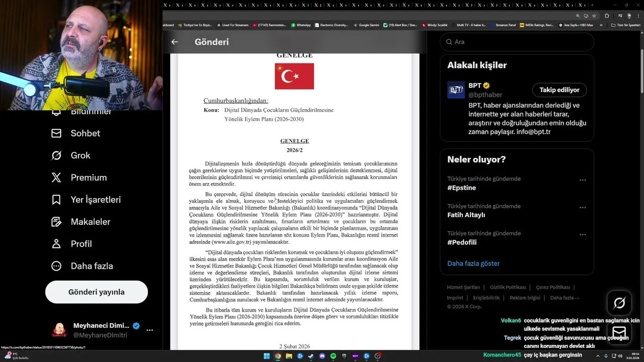Open Streamer Panel bookmark

(503, 25)
